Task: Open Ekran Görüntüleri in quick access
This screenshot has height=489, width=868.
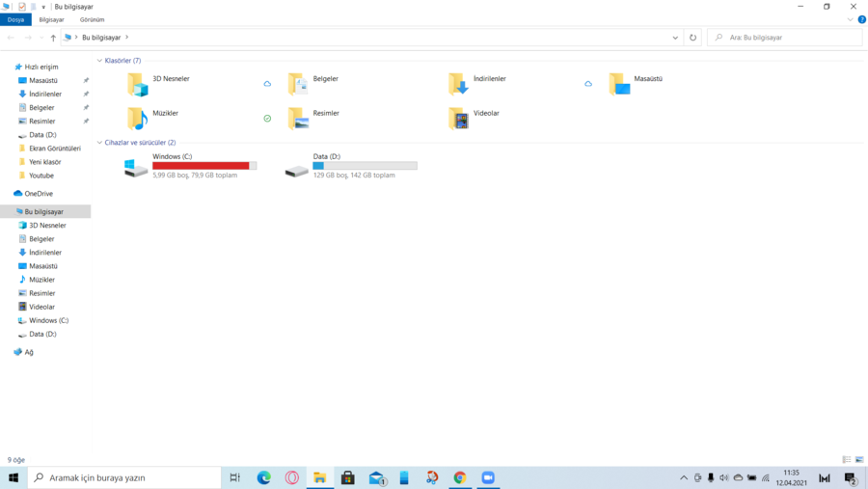Action: (55, 149)
